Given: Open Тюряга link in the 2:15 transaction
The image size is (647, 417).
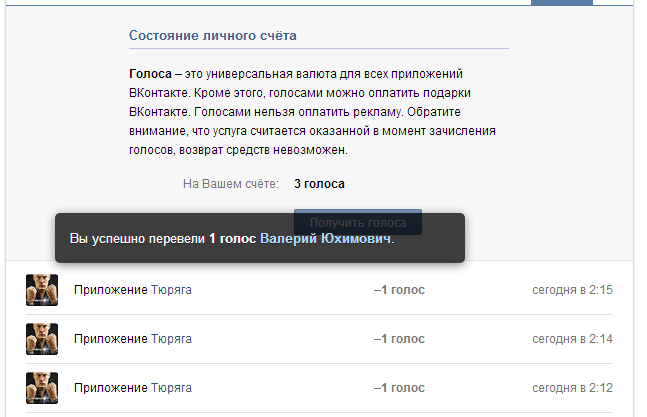Looking at the screenshot, I should tap(171, 290).
